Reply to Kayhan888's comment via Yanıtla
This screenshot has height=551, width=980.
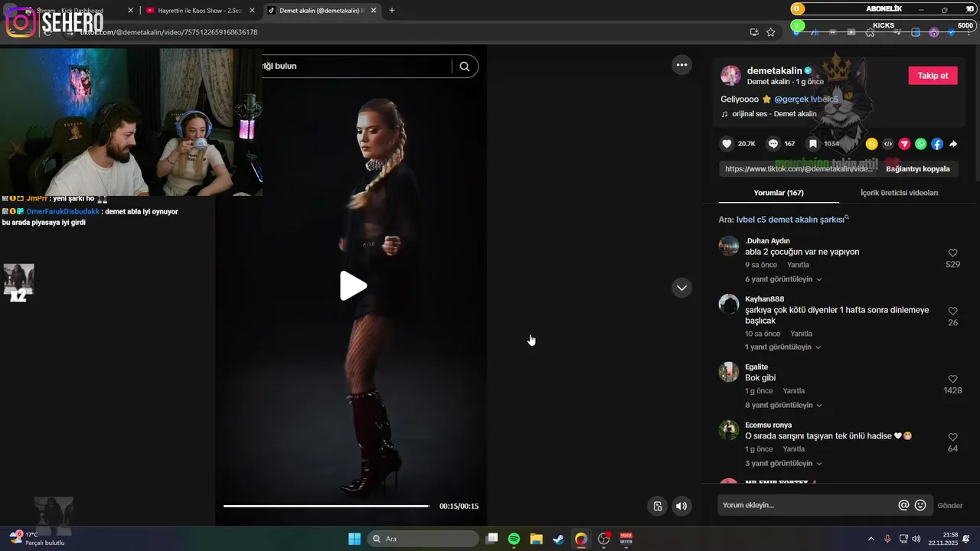802,334
